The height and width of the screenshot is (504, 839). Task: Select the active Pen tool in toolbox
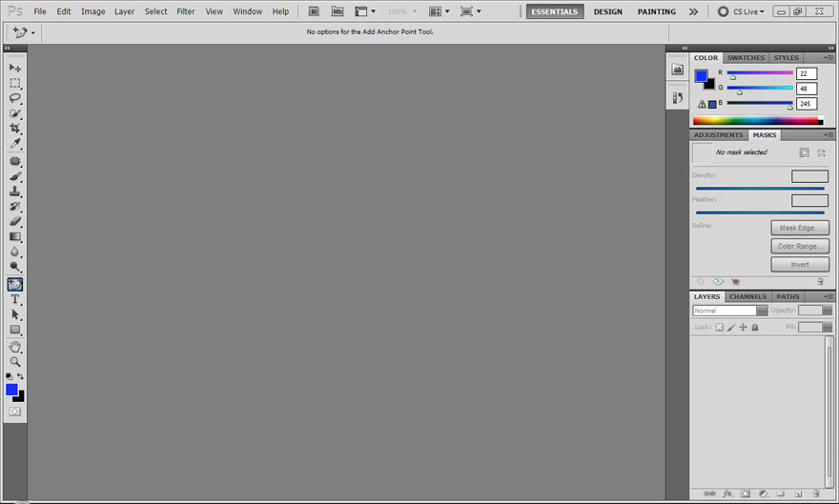coord(15,284)
